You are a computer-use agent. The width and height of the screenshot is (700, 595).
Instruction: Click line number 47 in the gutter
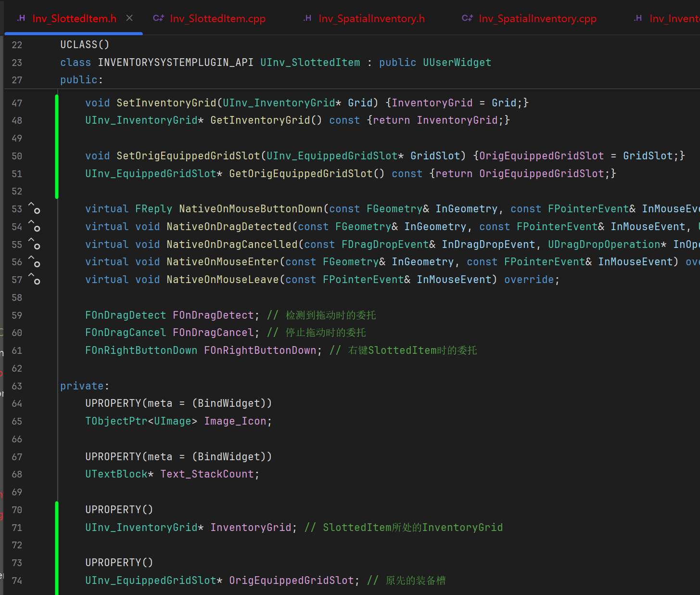pyautogui.click(x=17, y=103)
